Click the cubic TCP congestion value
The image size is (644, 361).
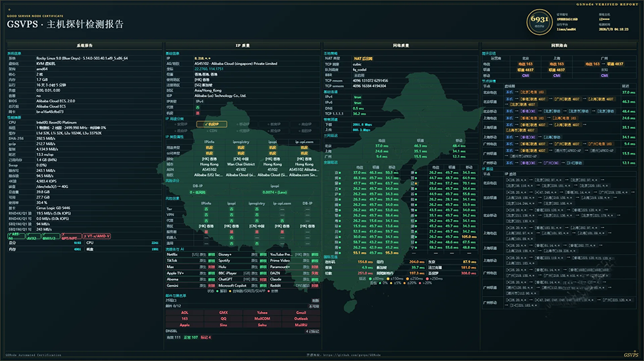point(357,64)
